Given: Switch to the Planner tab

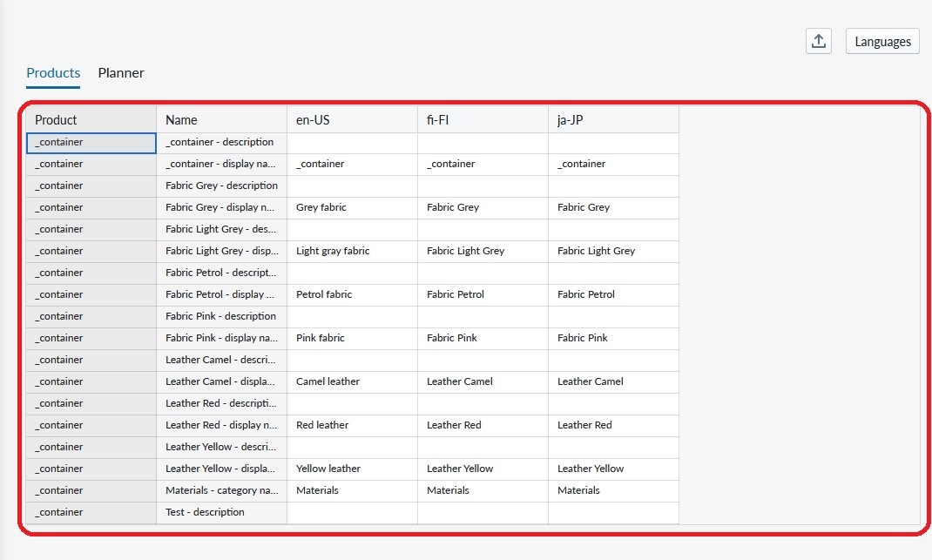Looking at the screenshot, I should [121, 73].
